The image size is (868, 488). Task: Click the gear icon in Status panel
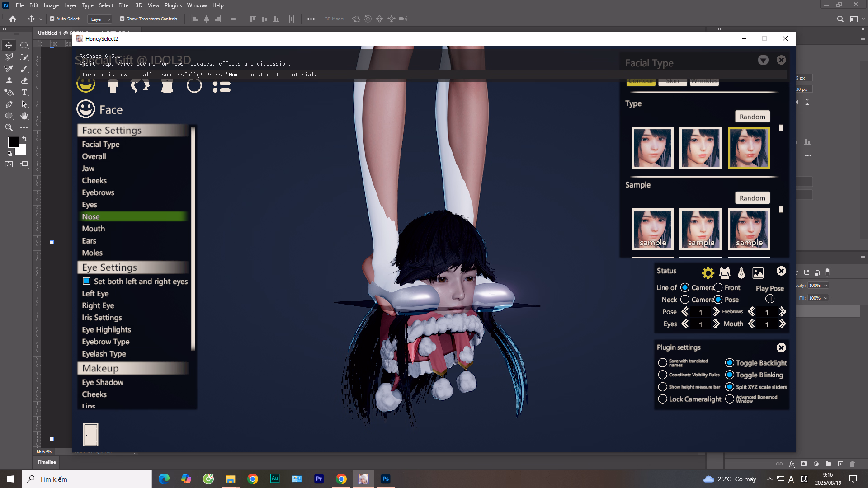(708, 273)
